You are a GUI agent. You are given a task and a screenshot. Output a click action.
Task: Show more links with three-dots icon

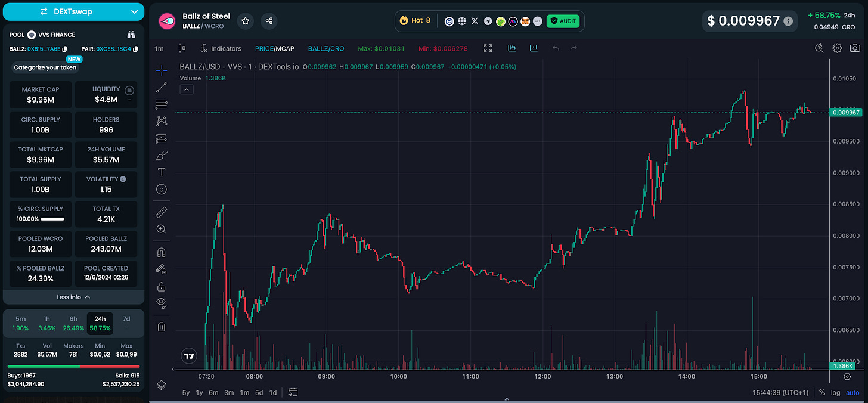click(538, 21)
